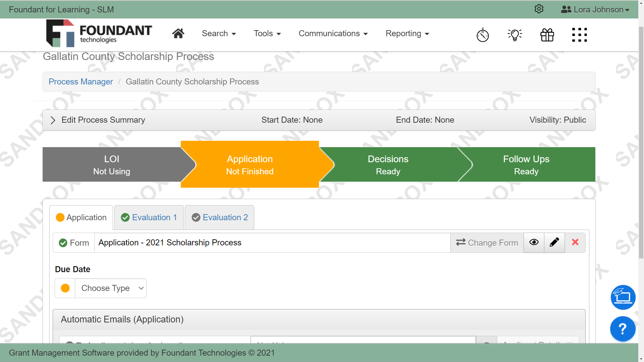This screenshot has height=362, width=644.
Task: Open the Due Date Choose Type dropdown
Action: (111, 288)
